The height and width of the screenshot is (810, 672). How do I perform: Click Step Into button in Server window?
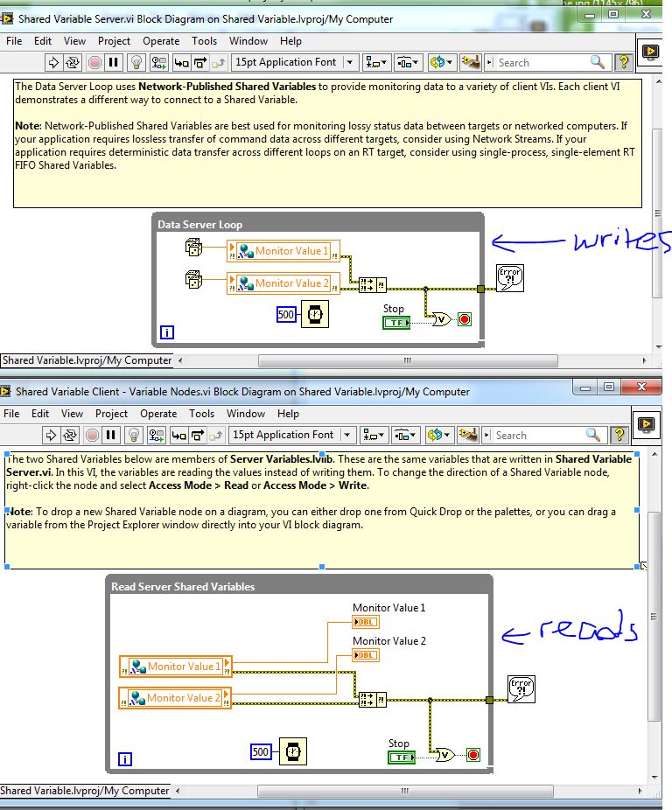[181, 63]
